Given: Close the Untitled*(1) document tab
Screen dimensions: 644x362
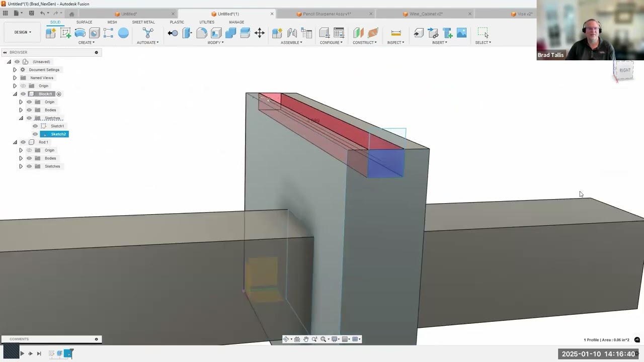Looking at the screenshot, I should click(x=272, y=14).
